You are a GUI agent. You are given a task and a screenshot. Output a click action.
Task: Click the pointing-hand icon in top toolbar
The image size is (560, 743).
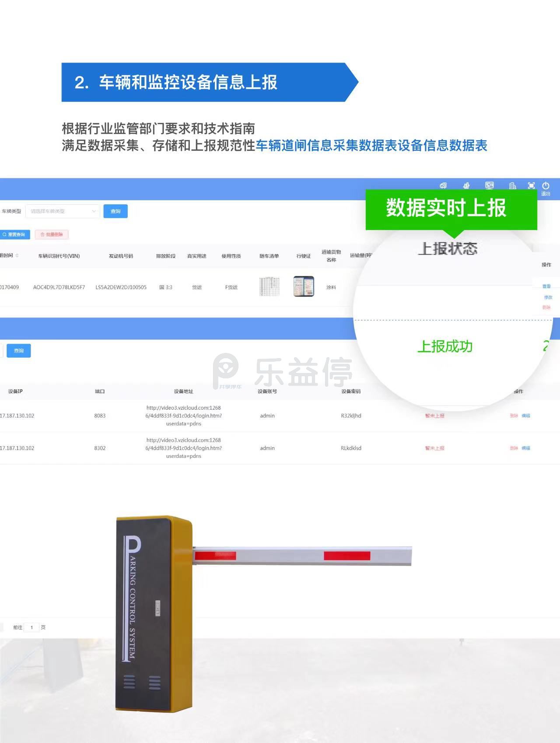466,185
